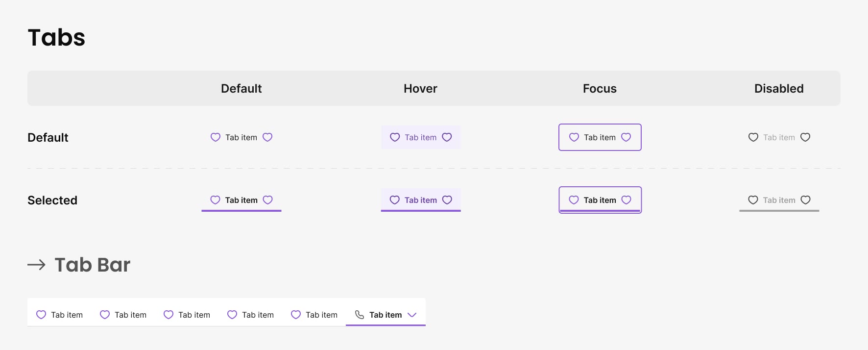Select the purple "Tab item" label in Selected-row Hover

coord(421,200)
